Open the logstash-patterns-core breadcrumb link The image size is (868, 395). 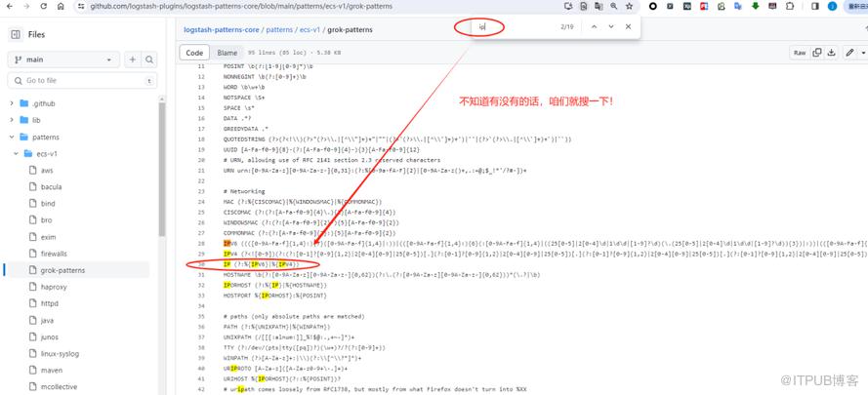[222, 30]
